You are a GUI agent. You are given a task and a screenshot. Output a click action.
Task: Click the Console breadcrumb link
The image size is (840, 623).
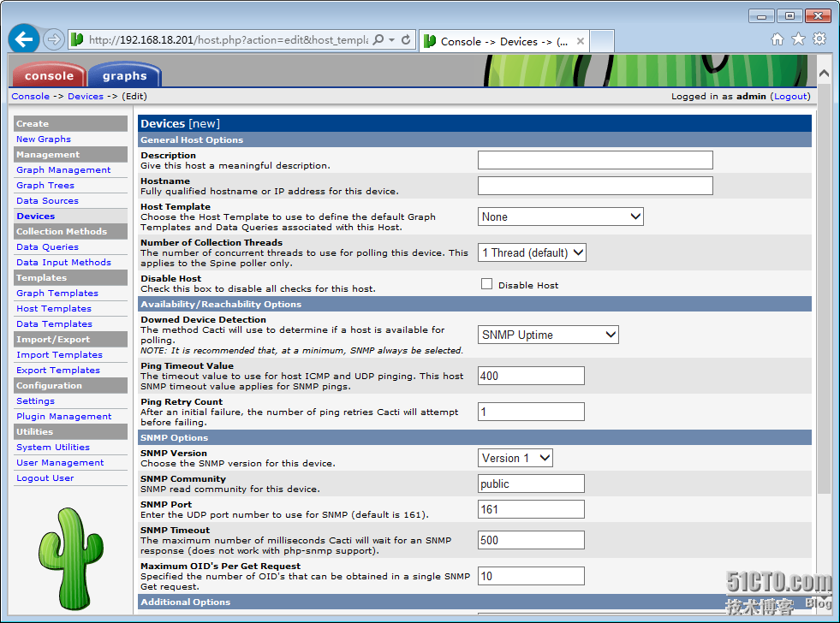(x=31, y=97)
